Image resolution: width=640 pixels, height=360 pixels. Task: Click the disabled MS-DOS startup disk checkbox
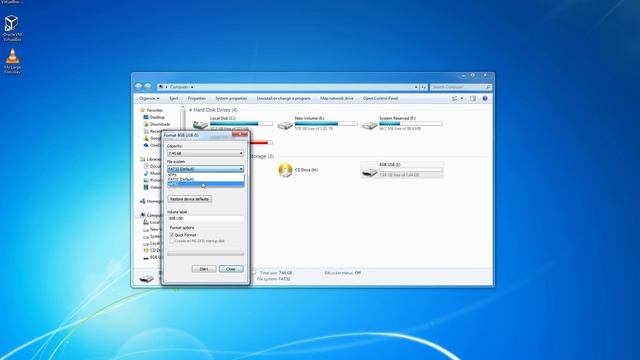tap(172, 241)
